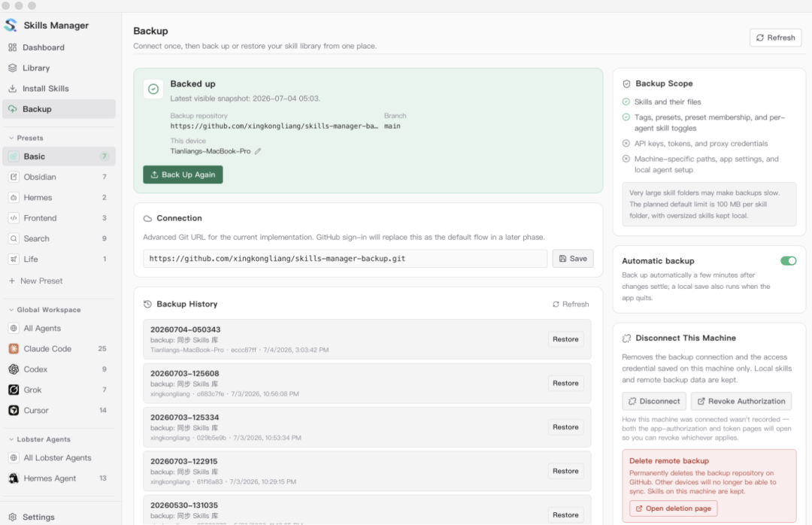
Task: Select the Backup sidebar item
Action: [x=59, y=109]
